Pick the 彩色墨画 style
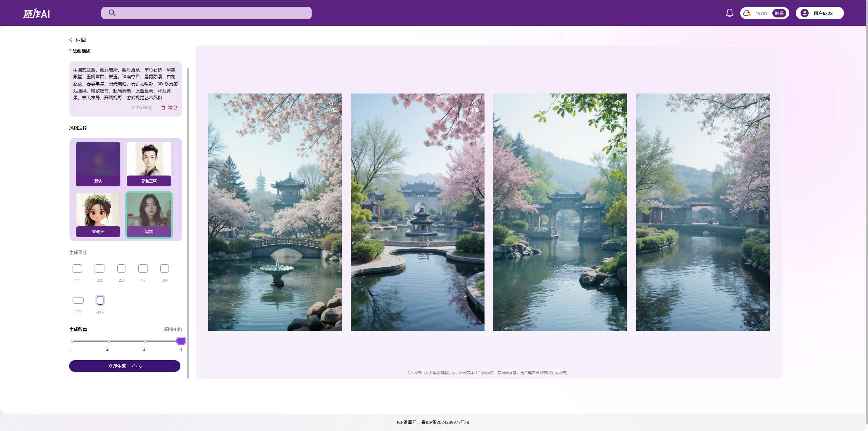868x431 pixels. click(x=149, y=164)
